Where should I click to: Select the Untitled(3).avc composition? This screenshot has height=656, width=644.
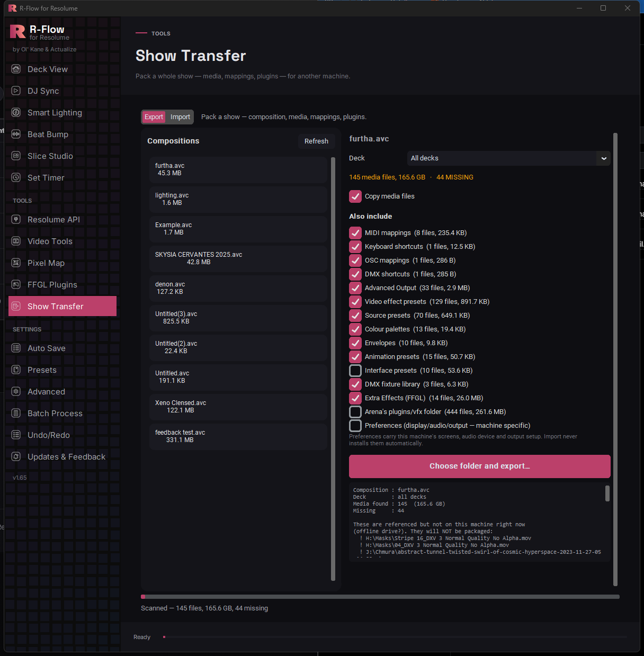(x=238, y=318)
